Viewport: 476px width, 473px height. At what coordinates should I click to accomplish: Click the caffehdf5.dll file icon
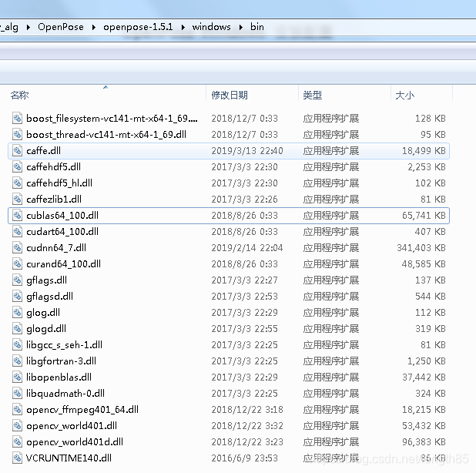coord(17,166)
